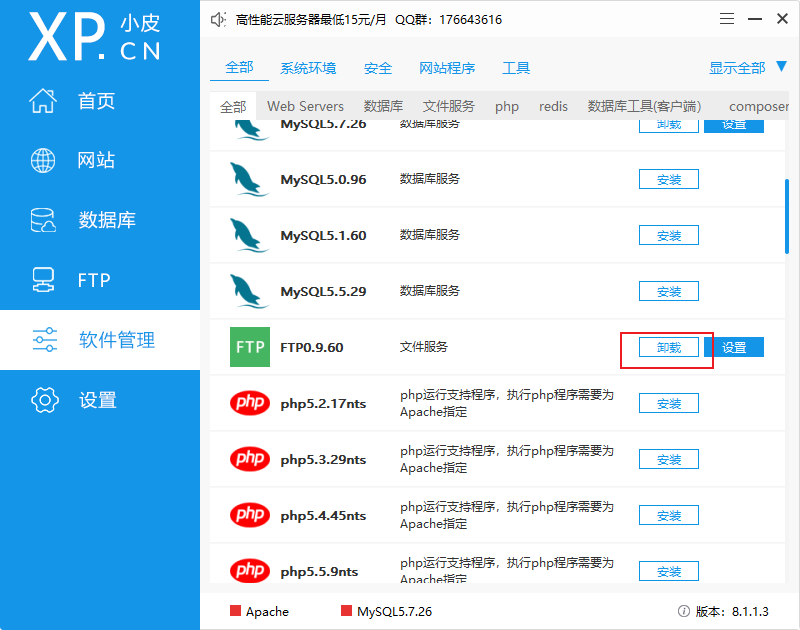
Task: Click the php5.2.17nts php logo
Action: point(249,403)
